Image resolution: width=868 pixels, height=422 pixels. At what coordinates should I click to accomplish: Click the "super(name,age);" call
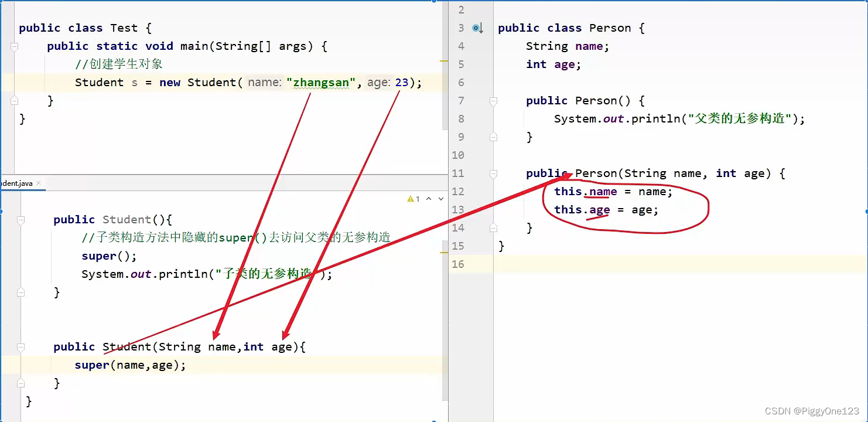[x=130, y=365]
